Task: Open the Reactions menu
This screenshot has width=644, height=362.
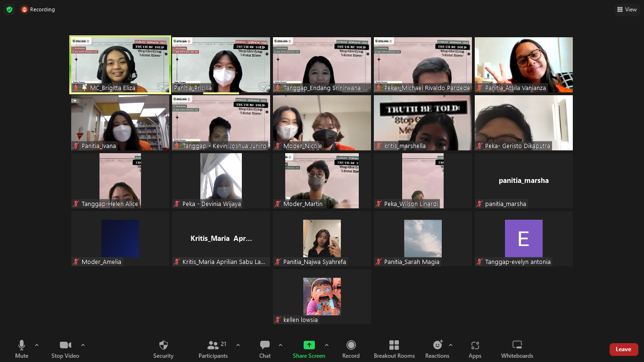Action: [437, 349]
